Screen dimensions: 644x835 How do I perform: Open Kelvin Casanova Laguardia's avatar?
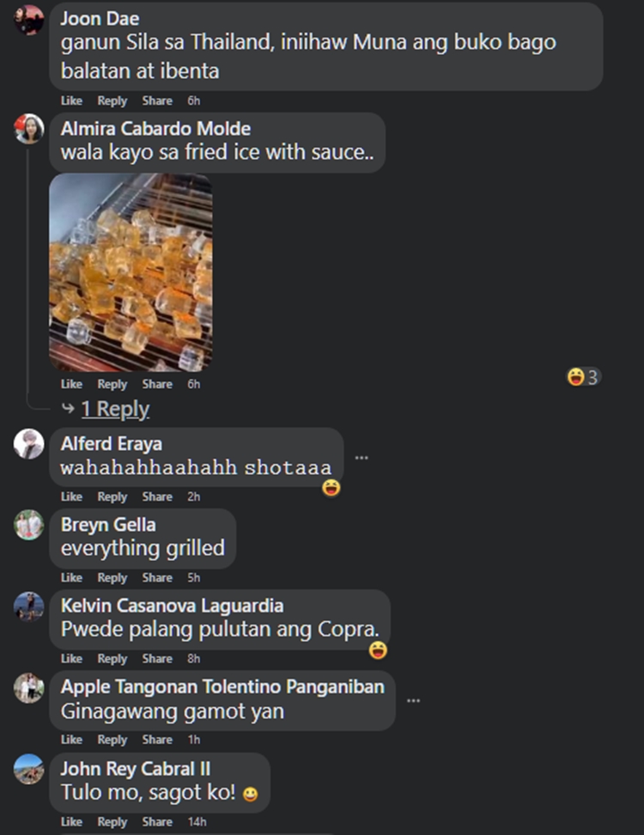pos(28,606)
